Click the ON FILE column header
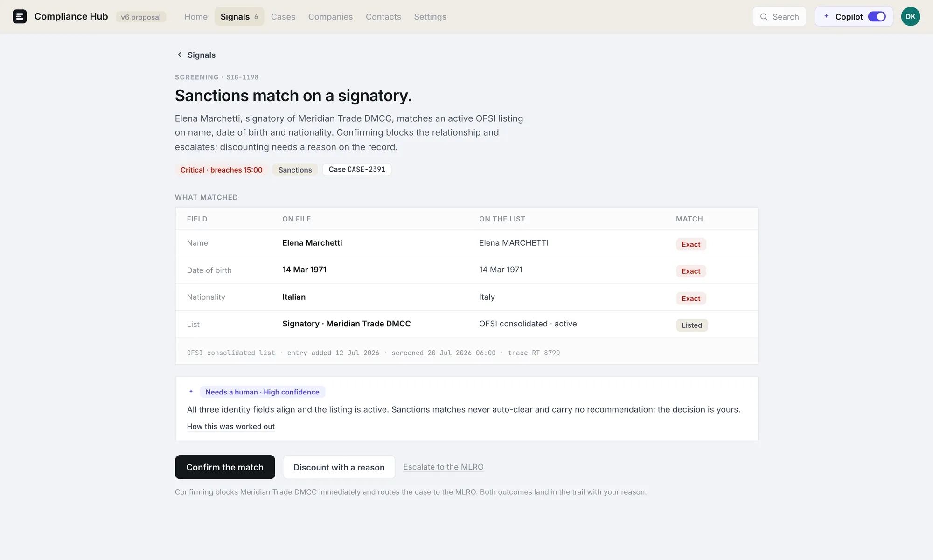This screenshot has height=560, width=933. pyautogui.click(x=297, y=219)
